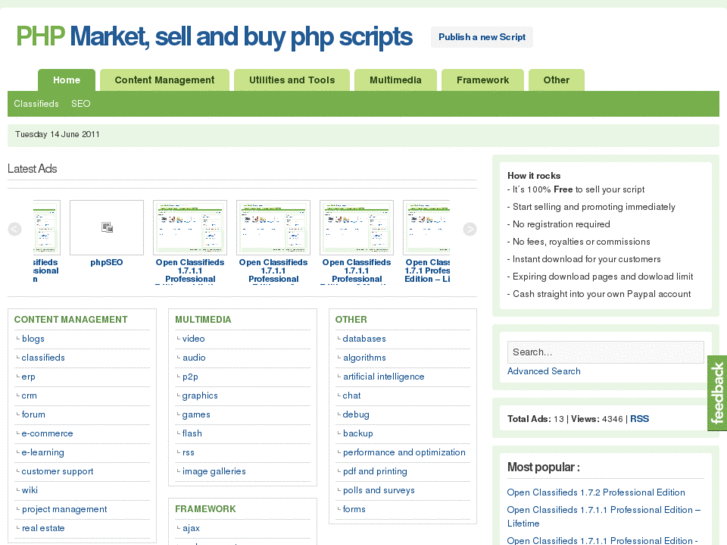The width and height of the screenshot is (727, 545).
Task: Open the Open Classifieds 1.7.2 Professional Edition link
Action: click(596, 492)
